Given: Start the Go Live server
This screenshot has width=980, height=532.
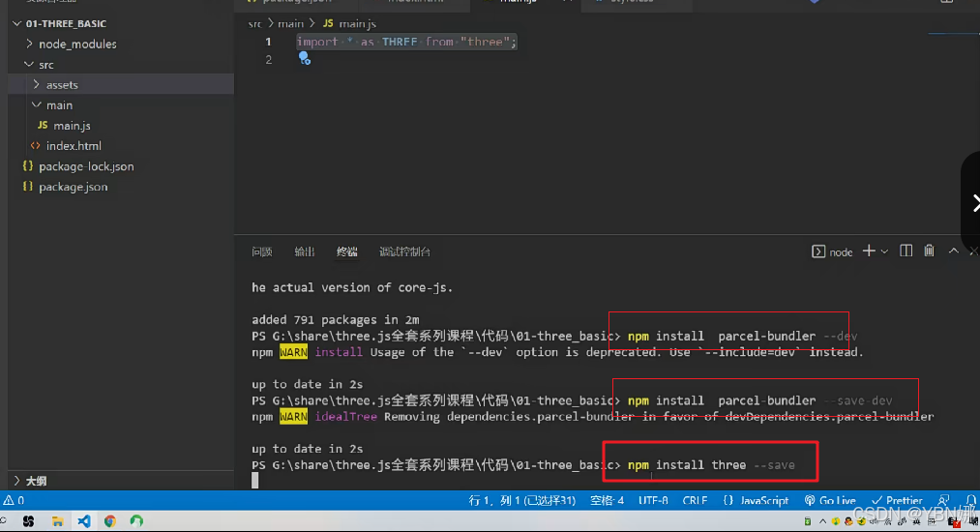Looking at the screenshot, I should coord(830,501).
